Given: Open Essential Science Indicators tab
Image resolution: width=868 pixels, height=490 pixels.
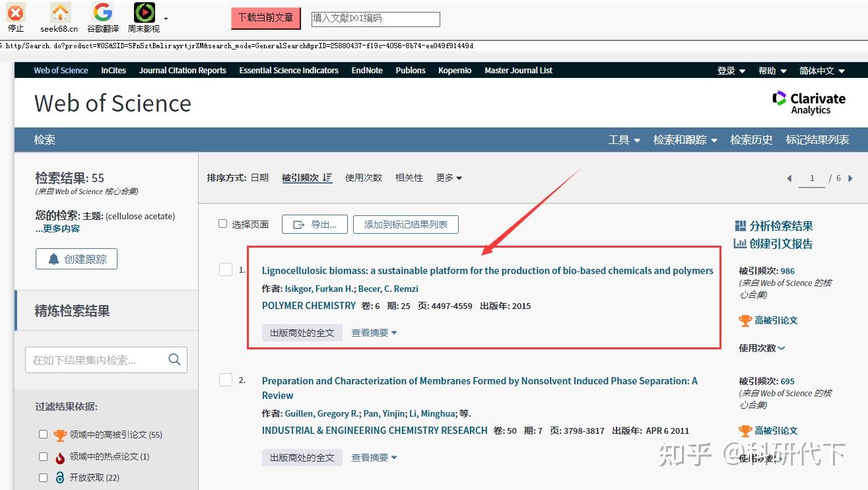Looking at the screenshot, I should point(289,71).
